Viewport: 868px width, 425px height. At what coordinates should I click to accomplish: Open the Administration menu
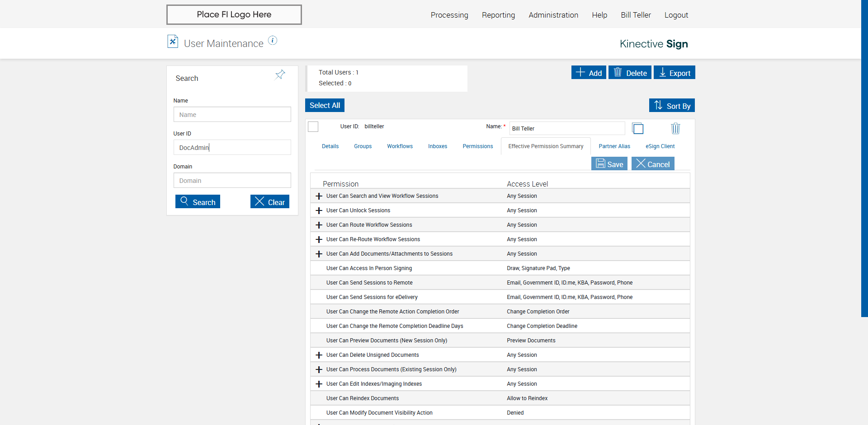553,15
